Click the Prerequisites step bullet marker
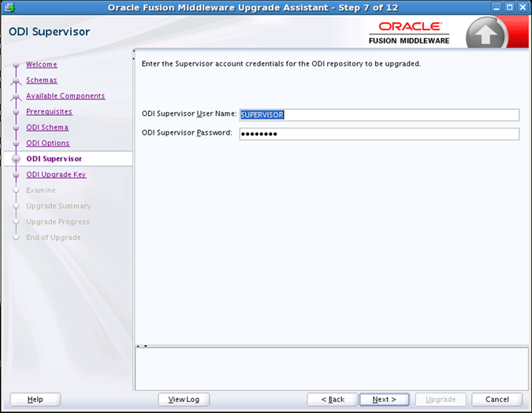This screenshot has width=532, height=413. pos(16,112)
